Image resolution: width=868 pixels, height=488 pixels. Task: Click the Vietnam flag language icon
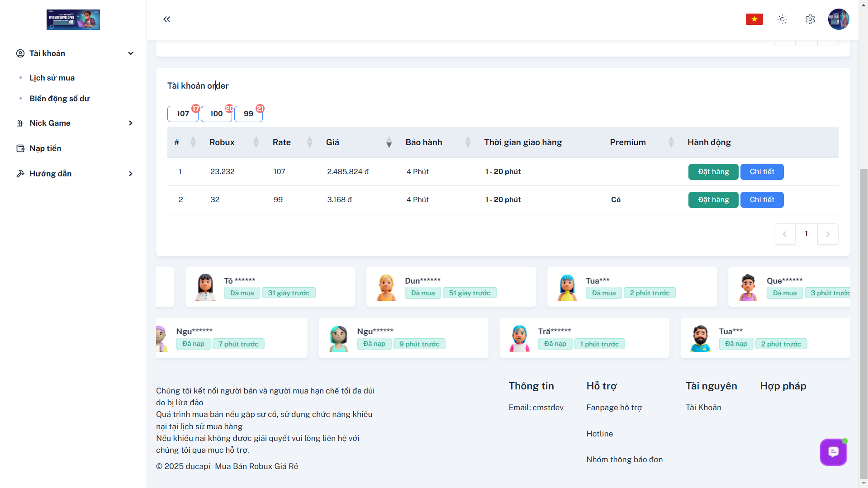(x=754, y=19)
